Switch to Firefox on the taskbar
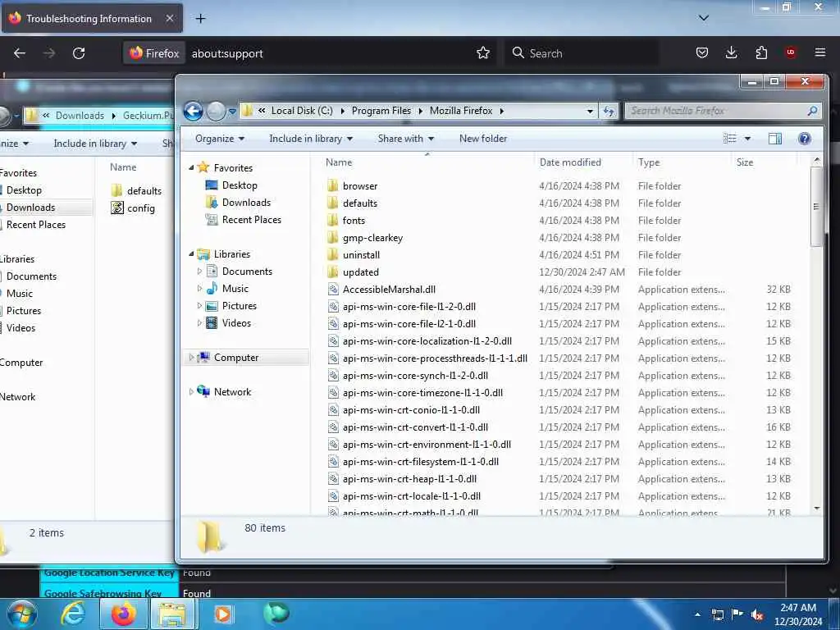Viewport: 840px width, 630px height. click(123, 614)
